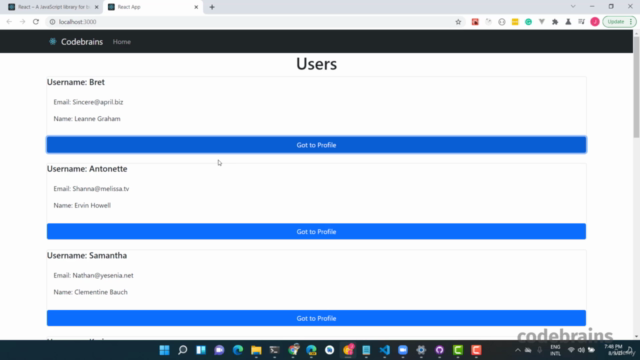Open Zoom from the taskbar
The width and height of the screenshot is (640, 360).
(x=403, y=350)
